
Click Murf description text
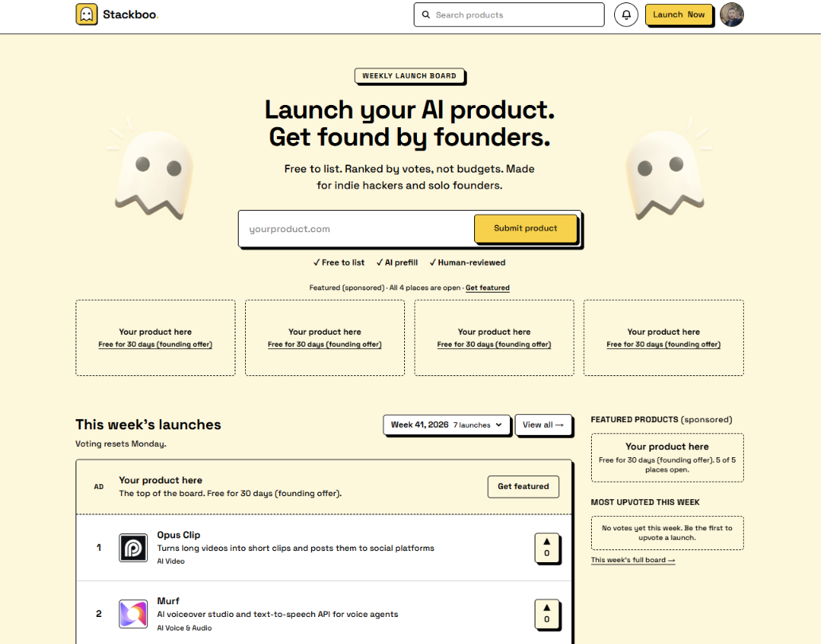(278, 614)
